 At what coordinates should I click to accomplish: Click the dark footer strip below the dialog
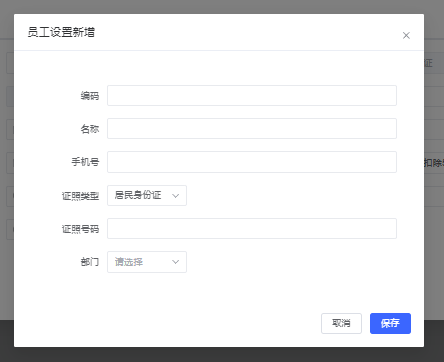[x=222, y=355]
